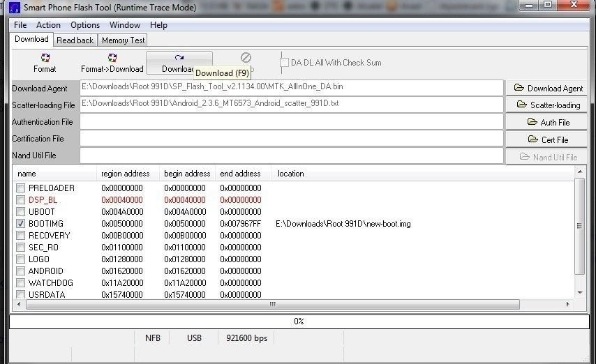
Task: Click the Authentication File field
Action: click(x=292, y=121)
